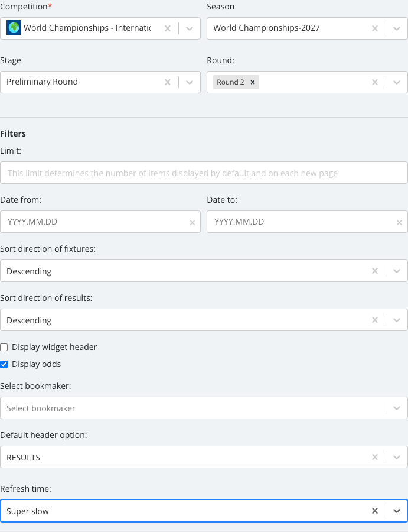Clear the Preliminary Round stage selection
This screenshot has height=532, width=408.
[x=168, y=82]
